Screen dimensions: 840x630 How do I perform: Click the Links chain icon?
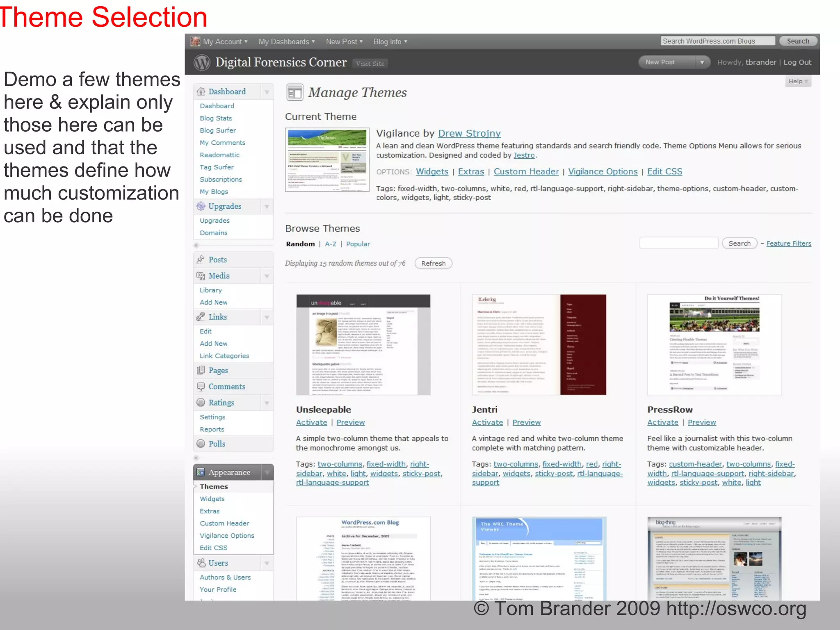201,317
